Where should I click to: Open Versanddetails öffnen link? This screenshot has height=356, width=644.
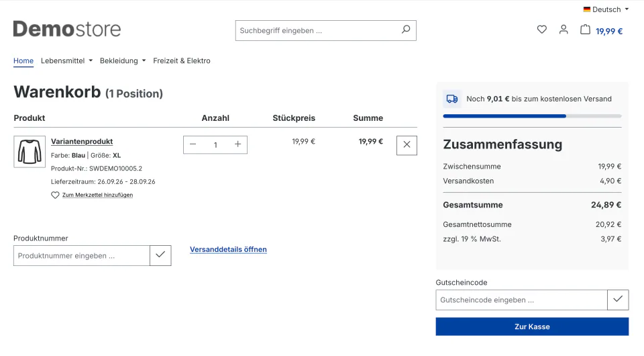click(228, 249)
